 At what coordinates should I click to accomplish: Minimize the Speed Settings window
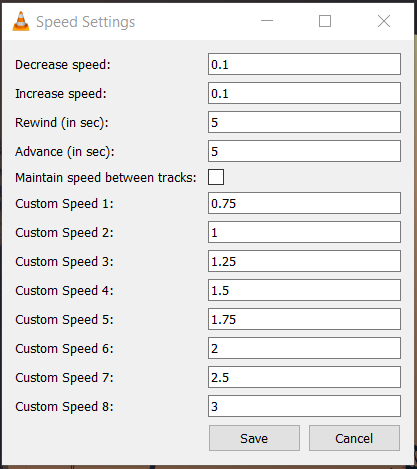click(267, 21)
